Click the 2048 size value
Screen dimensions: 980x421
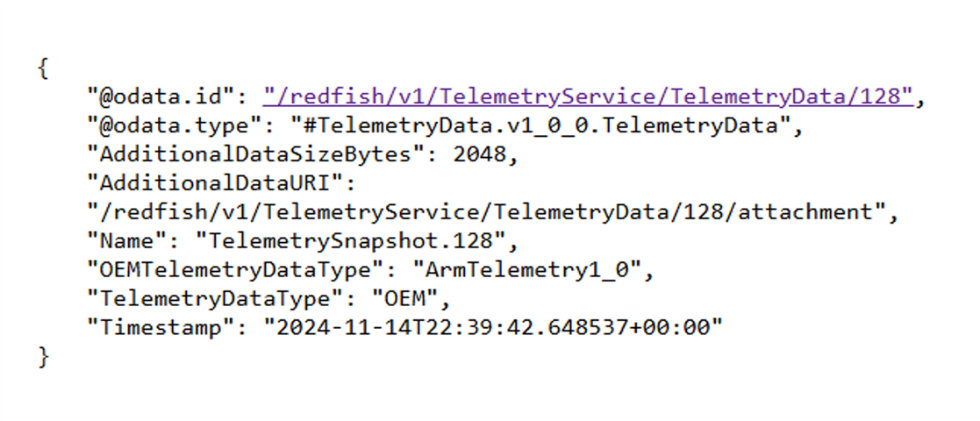tap(479, 154)
